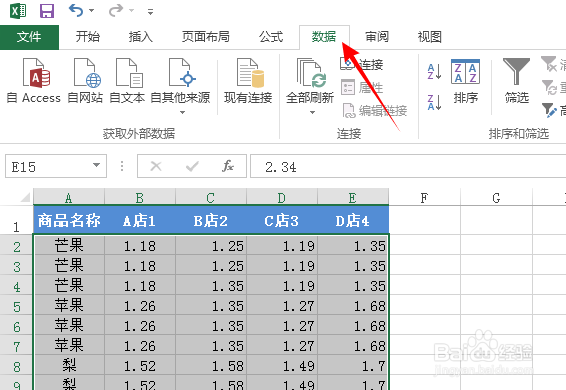This screenshot has width=566, height=390.
Task: Select column E header
Action: click(x=353, y=198)
